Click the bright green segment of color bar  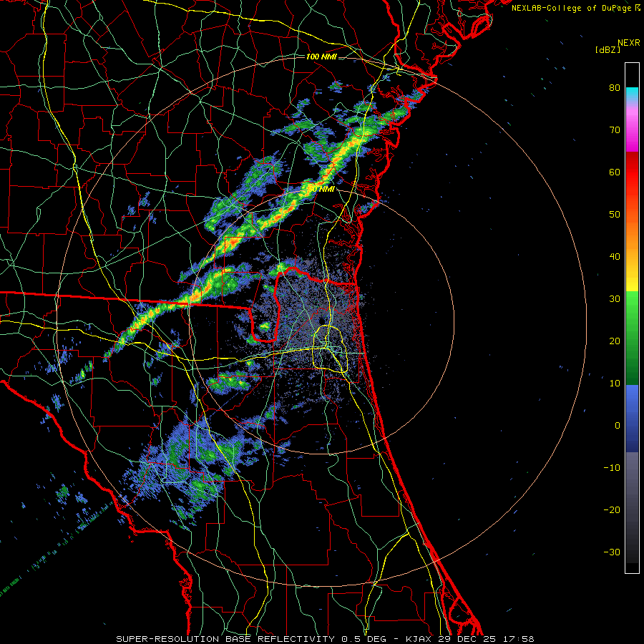click(632, 304)
